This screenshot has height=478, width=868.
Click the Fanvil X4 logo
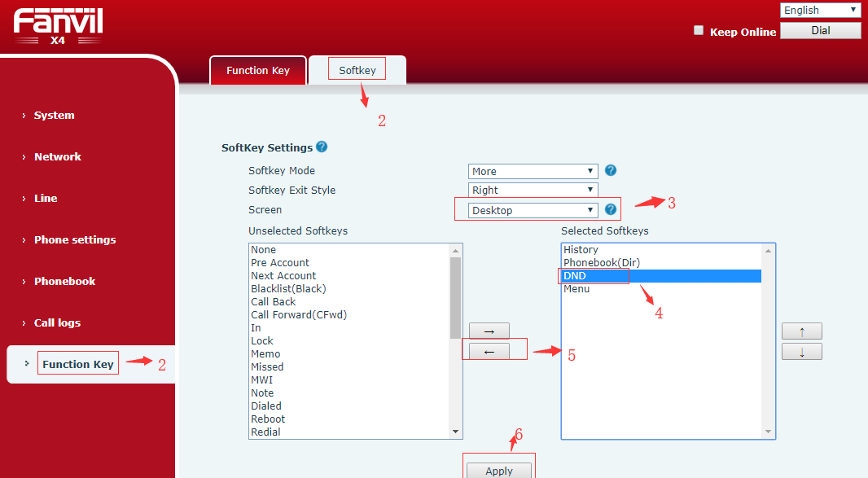pyautogui.click(x=58, y=27)
